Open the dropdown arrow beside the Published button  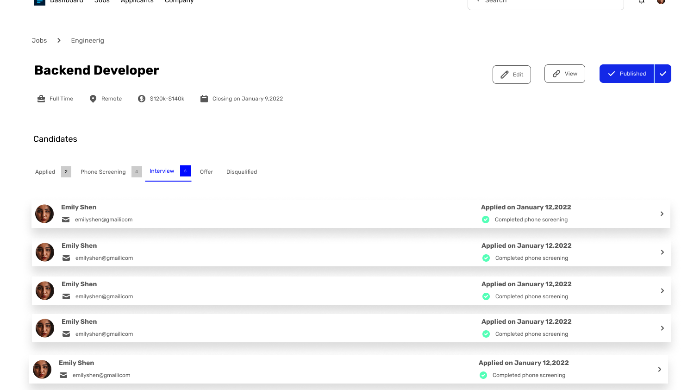[663, 74]
